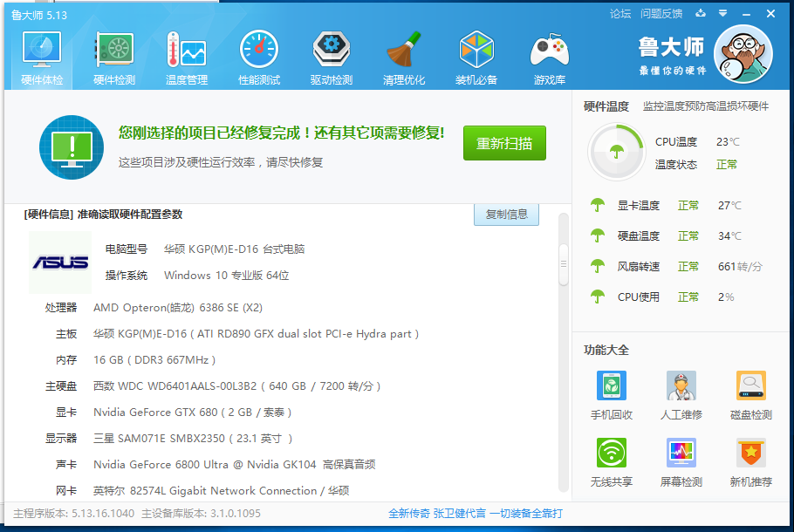This screenshot has width=794, height=532.
Task: Click the 操作系统 Windows 10 专业版 text
Action: [x=197, y=276]
